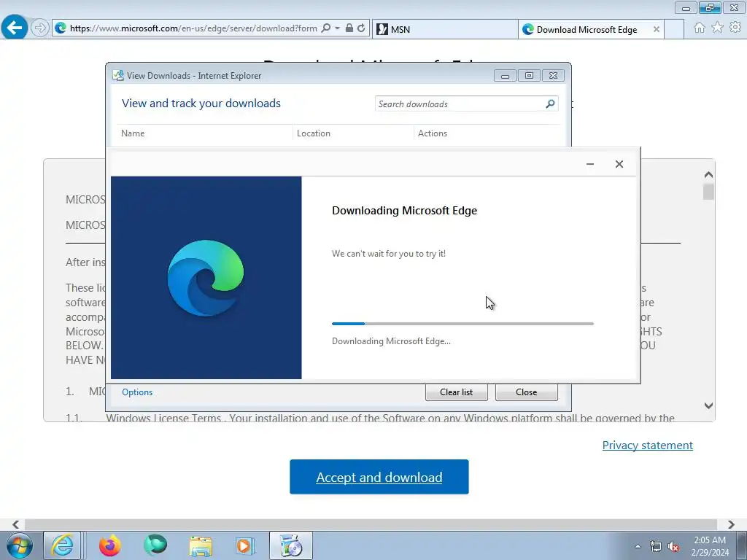This screenshot has height=560, width=747.
Task: Open Windows Explorer folder on taskbar
Action: 201,545
